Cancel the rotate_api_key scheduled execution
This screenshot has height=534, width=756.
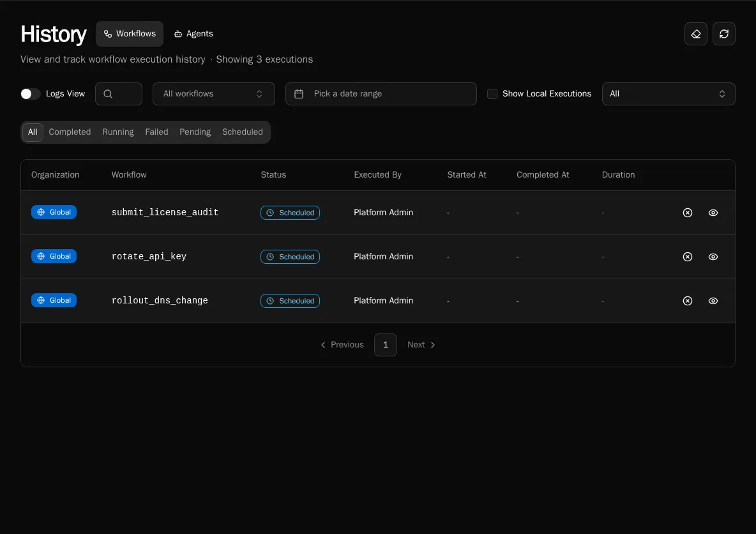(687, 257)
